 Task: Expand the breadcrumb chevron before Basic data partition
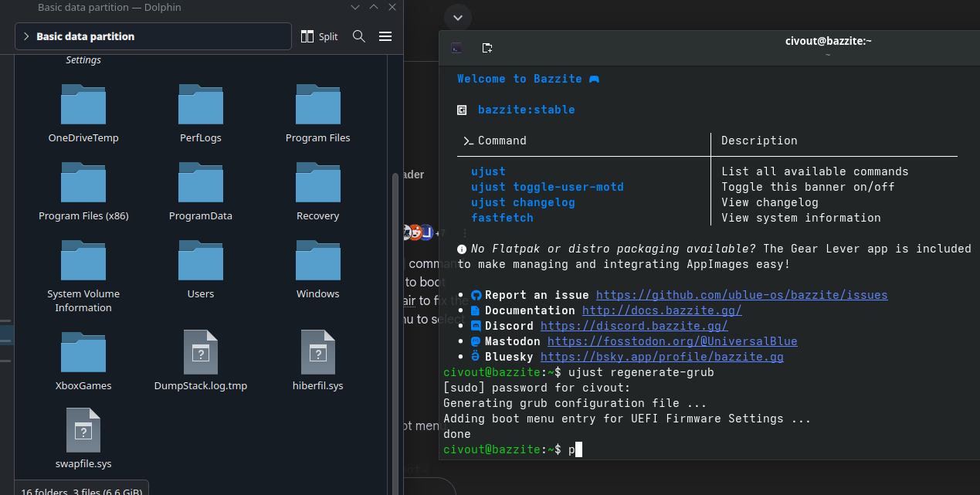click(x=25, y=36)
